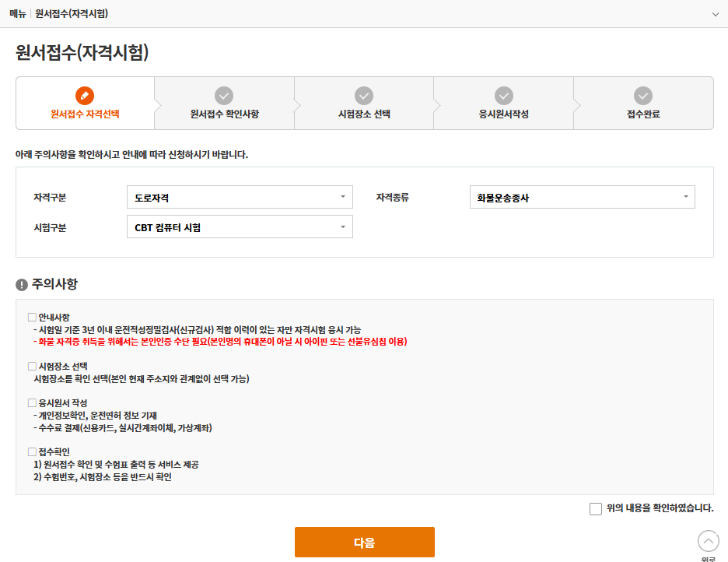Tick the 안내사항 checkbox
Image resolution: width=728 pixels, height=562 pixels.
(x=32, y=318)
